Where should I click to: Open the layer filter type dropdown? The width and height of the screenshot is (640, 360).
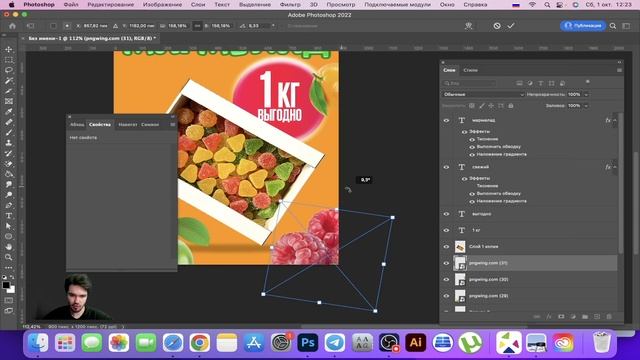(x=469, y=83)
